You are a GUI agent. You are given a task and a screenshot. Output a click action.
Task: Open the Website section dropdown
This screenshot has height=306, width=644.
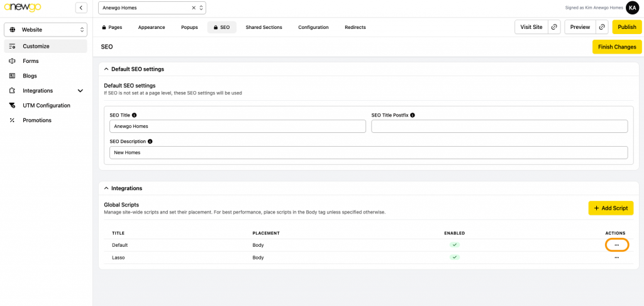click(x=45, y=30)
